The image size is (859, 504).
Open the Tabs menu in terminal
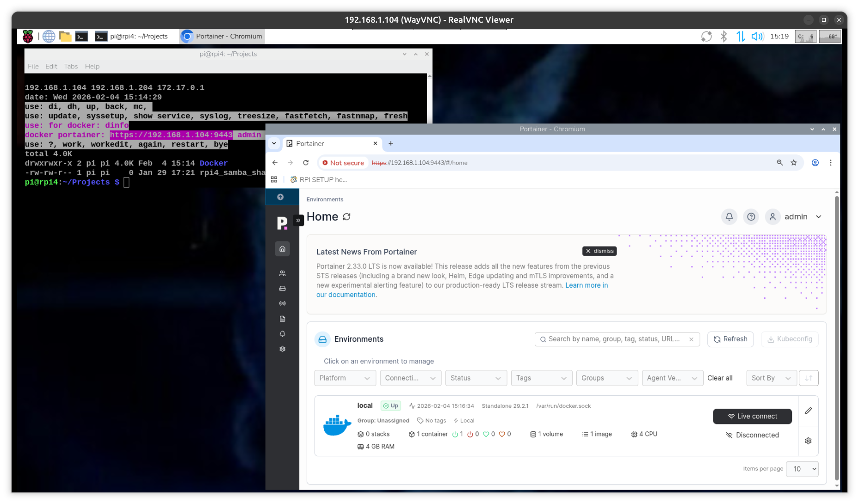[71, 66]
